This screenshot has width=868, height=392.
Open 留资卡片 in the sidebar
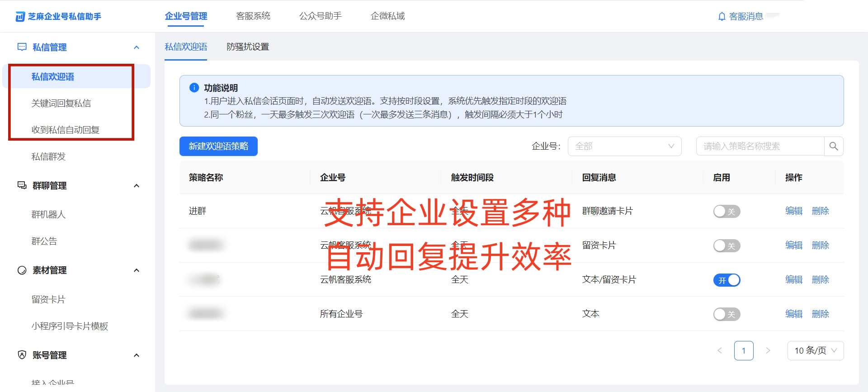pos(48,299)
